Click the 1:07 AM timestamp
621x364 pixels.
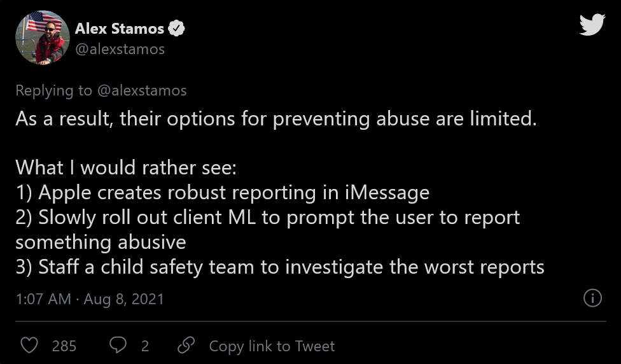(x=43, y=298)
